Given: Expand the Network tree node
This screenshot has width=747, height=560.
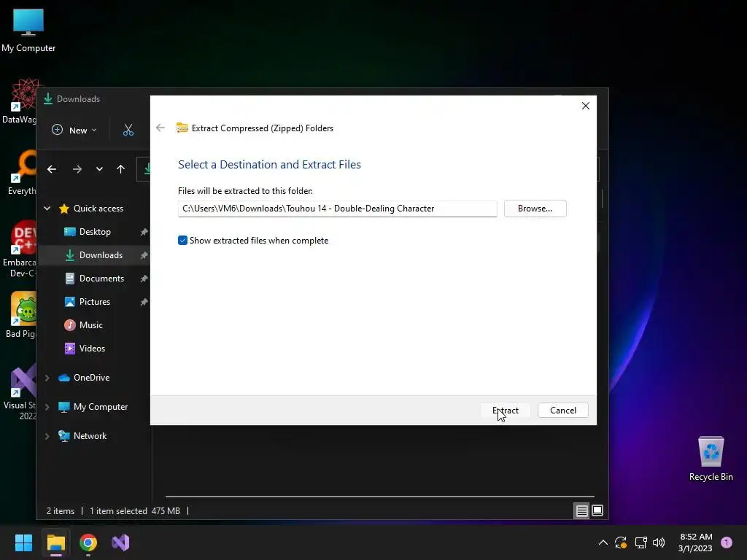Looking at the screenshot, I should click(x=47, y=436).
